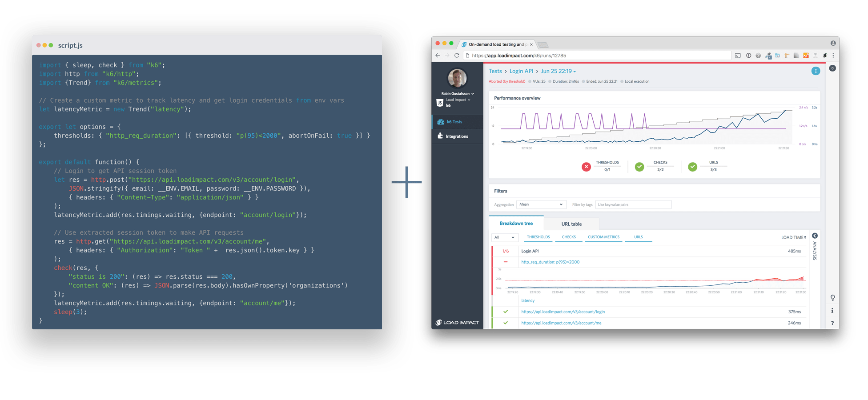Open the orange analytics extension icon

pos(806,55)
